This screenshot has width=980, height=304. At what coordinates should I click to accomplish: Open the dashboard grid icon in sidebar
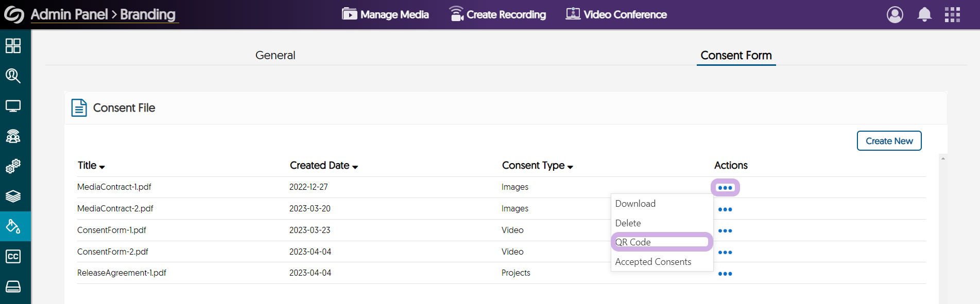[x=13, y=46]
